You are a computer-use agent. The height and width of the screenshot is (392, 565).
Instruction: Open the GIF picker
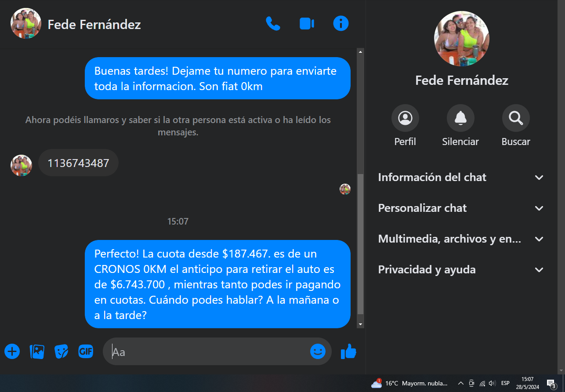86,351
